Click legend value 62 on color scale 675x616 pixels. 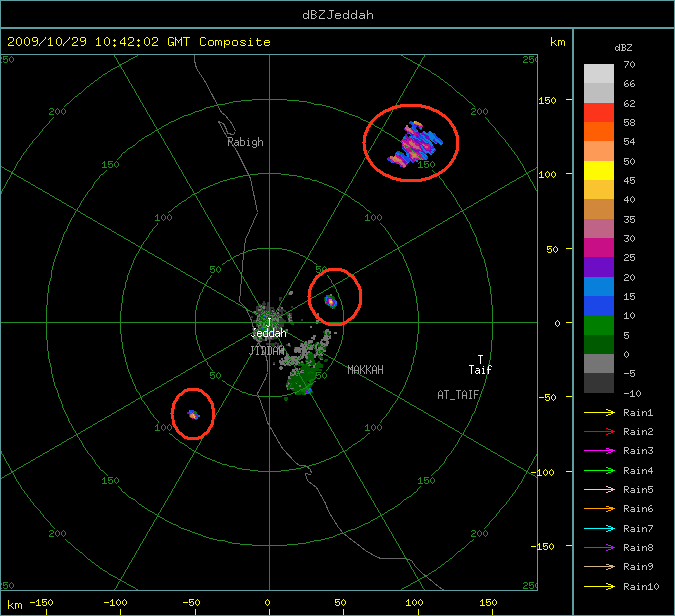pyautogui.click(x=629, y=103)
